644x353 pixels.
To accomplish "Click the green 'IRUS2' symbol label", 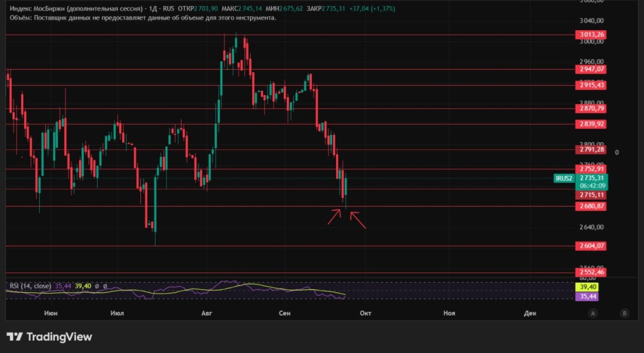I will tap(564, 178).
